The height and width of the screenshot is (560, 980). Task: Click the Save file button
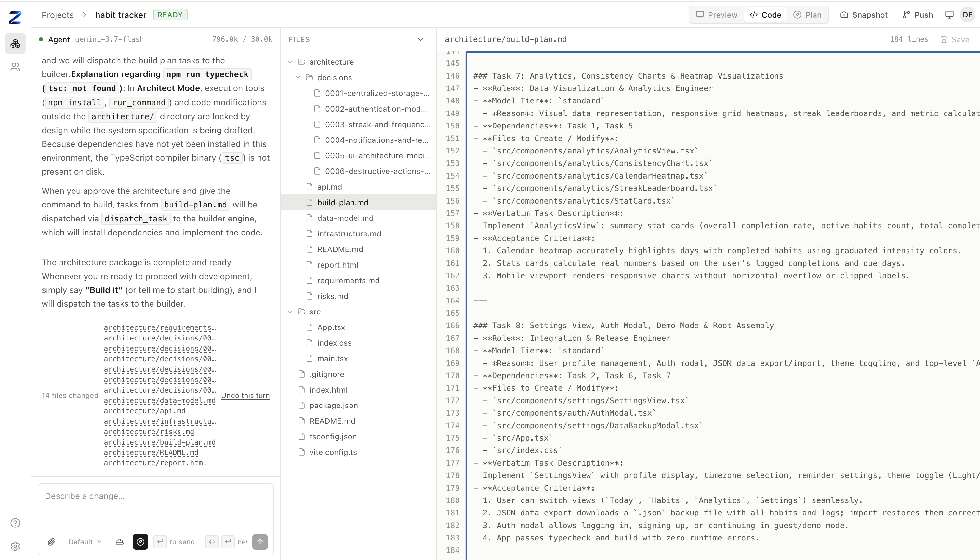[955, 39]
